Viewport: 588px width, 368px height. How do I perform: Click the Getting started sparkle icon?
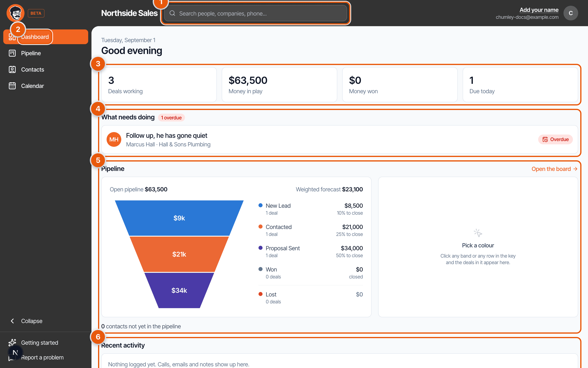click(12, 342)
